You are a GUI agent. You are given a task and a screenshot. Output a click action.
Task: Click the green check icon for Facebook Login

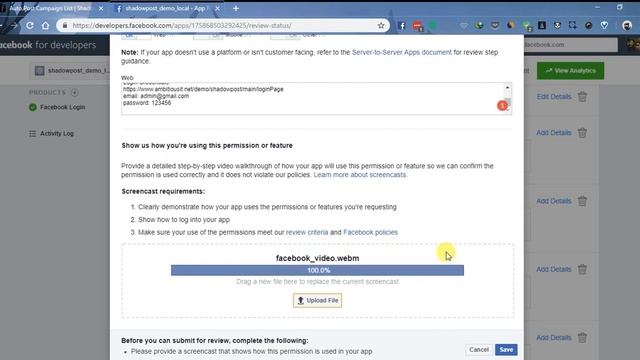(x=33, y=107)
